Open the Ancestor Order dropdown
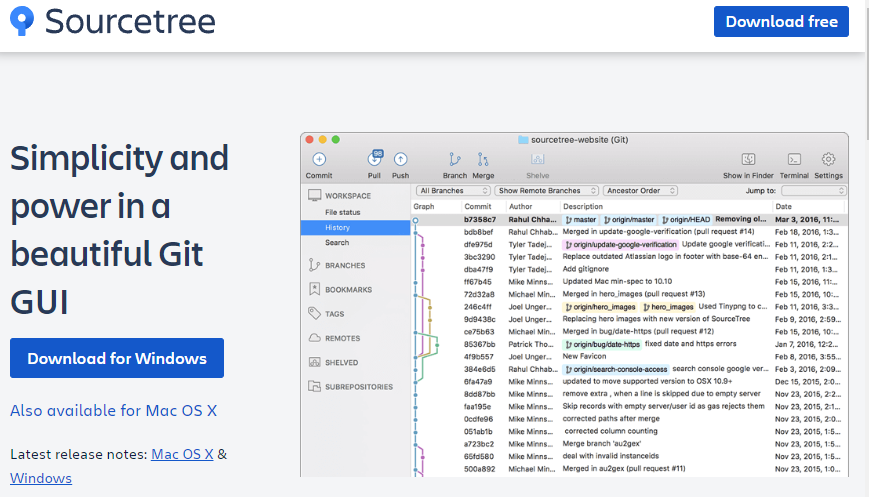 [x=640, y=191]
